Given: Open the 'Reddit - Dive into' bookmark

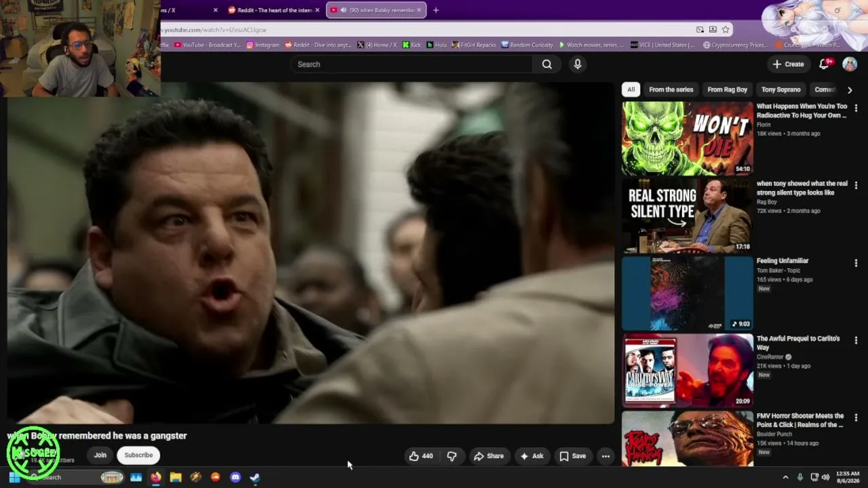Looking at the screenshot, I should (319, 45).
